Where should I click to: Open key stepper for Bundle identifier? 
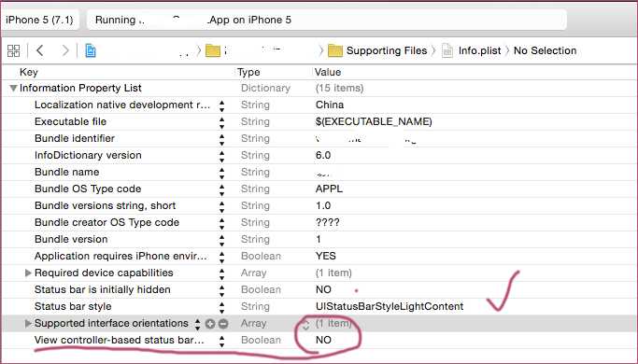click(x=221, y=139)
